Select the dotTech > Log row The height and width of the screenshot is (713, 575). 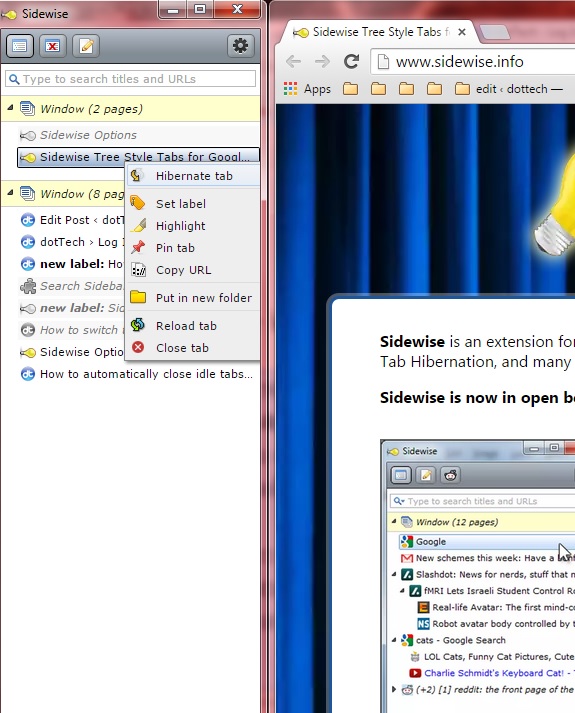point(71,242)
